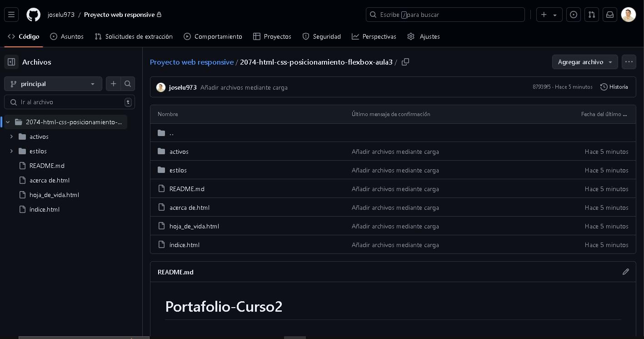The width and height of the screenshot is (644, 339).
Task: Expand the activos folder in tree
Action: [x=11, y=137]
